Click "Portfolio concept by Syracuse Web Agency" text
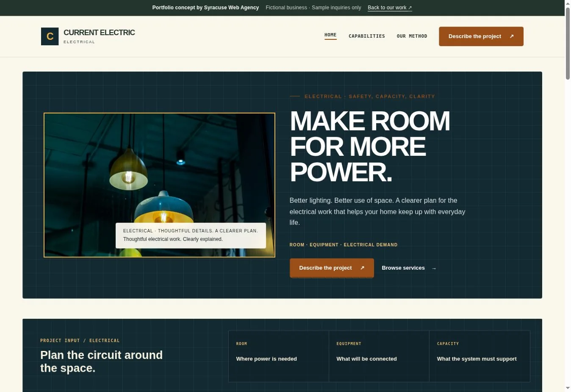 click(x=205, y=8)
